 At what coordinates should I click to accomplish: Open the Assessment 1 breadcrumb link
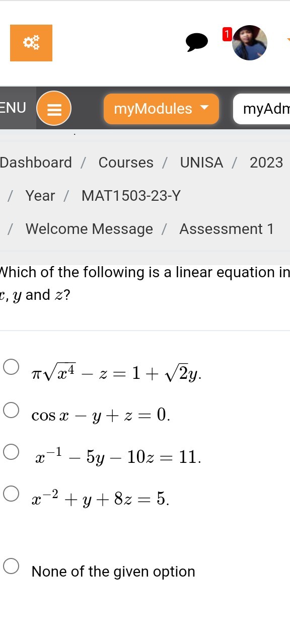(227, 229)
